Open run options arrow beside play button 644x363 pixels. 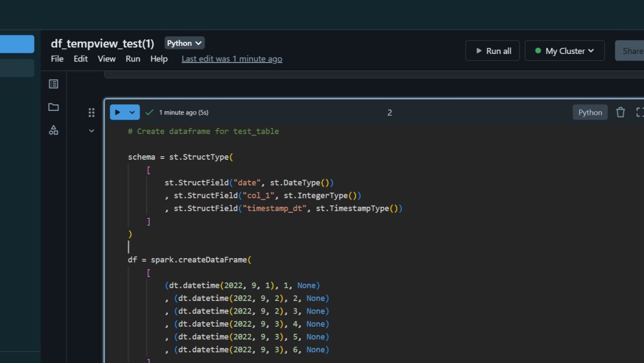[132, 112]
